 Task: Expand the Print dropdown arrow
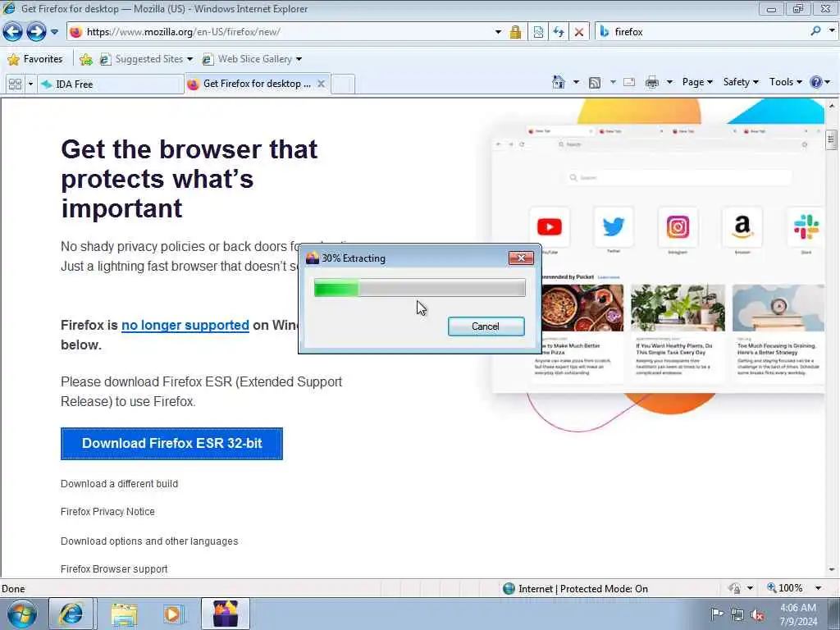tap(669, 82)
